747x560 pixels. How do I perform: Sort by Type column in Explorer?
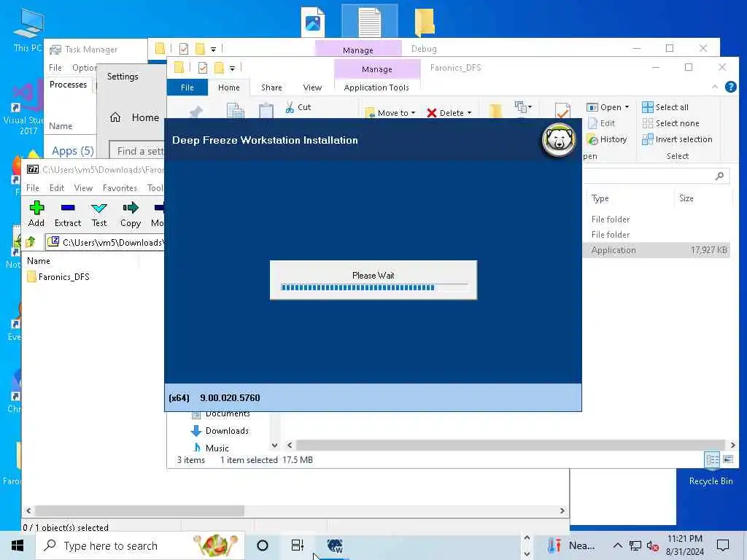click(x=600, y=198)
